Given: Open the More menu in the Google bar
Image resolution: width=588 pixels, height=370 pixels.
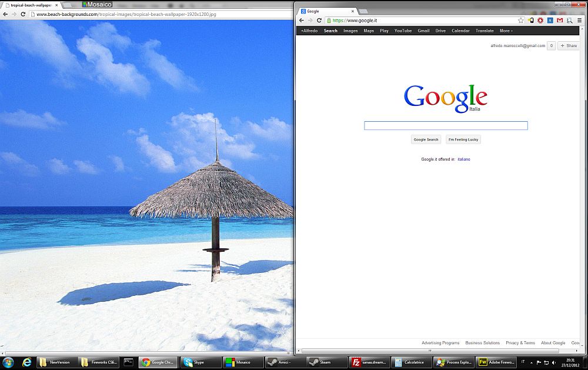Looking at the screenshot, I should [505, 31].
